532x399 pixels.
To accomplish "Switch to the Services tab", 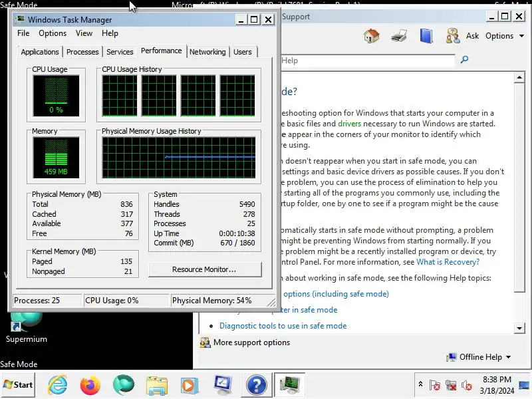I will 120,52.
